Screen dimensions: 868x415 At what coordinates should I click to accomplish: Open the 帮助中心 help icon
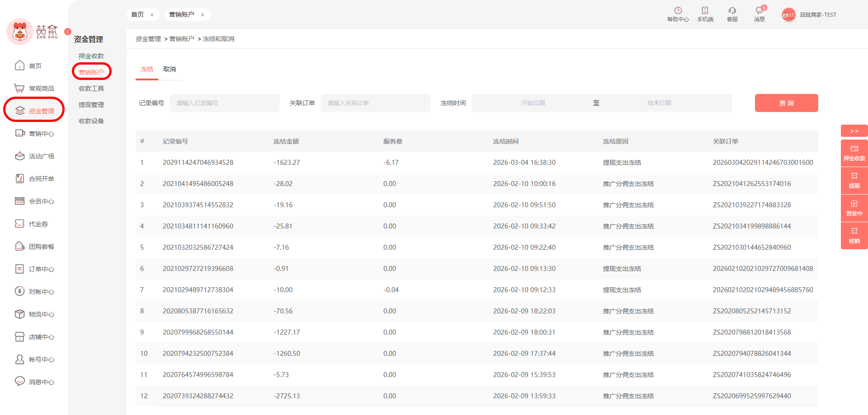click(678, 11)
